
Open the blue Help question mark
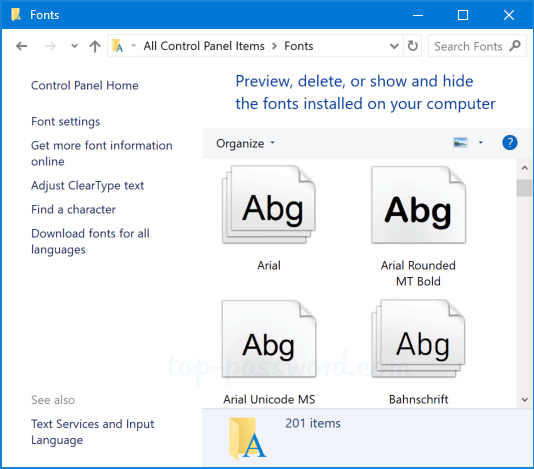(509, 143)
